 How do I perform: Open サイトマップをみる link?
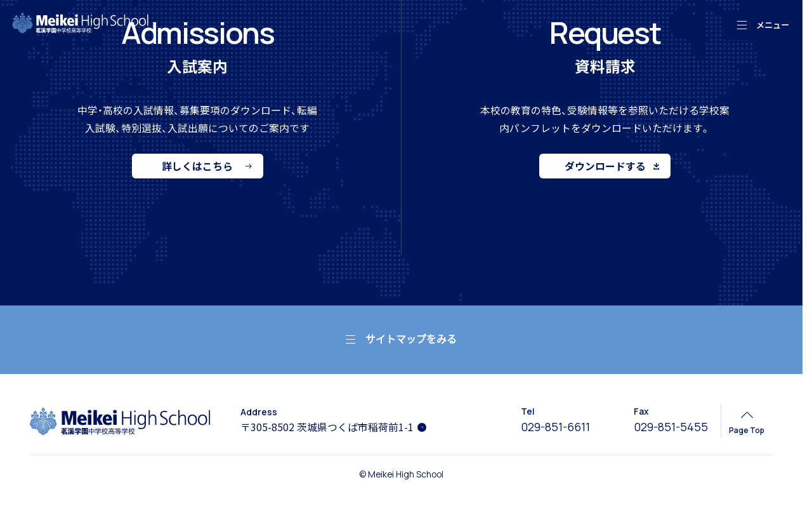[401, 339]
